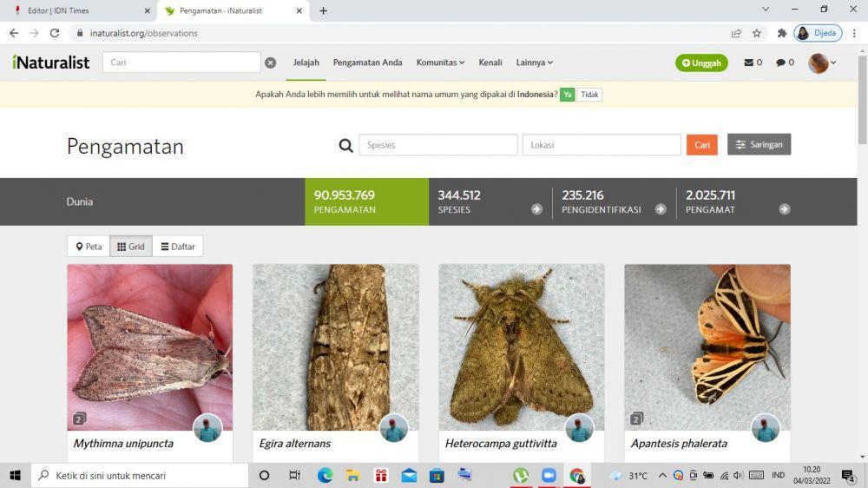
Task: Go back with the browser back arrow
Action: click(x=14, y=33)
